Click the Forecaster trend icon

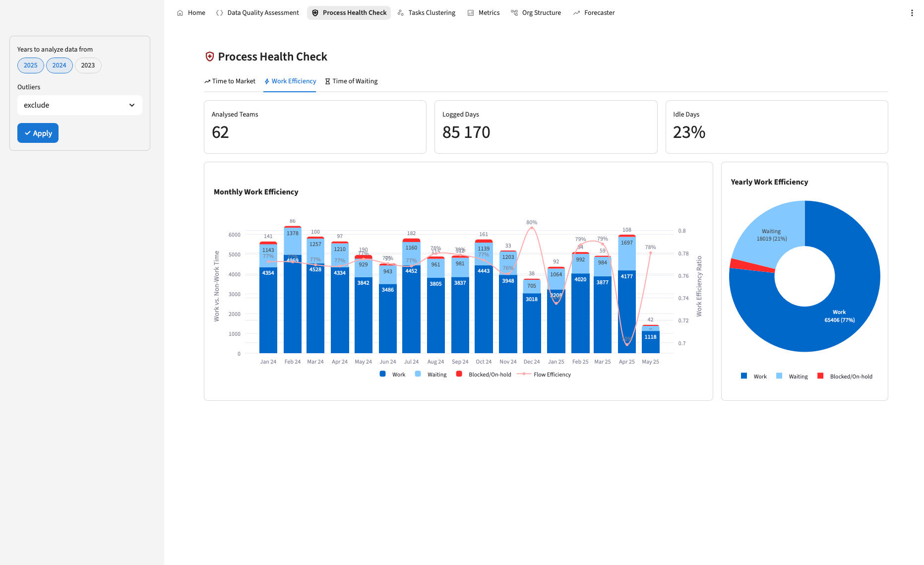tap(576, 13)
